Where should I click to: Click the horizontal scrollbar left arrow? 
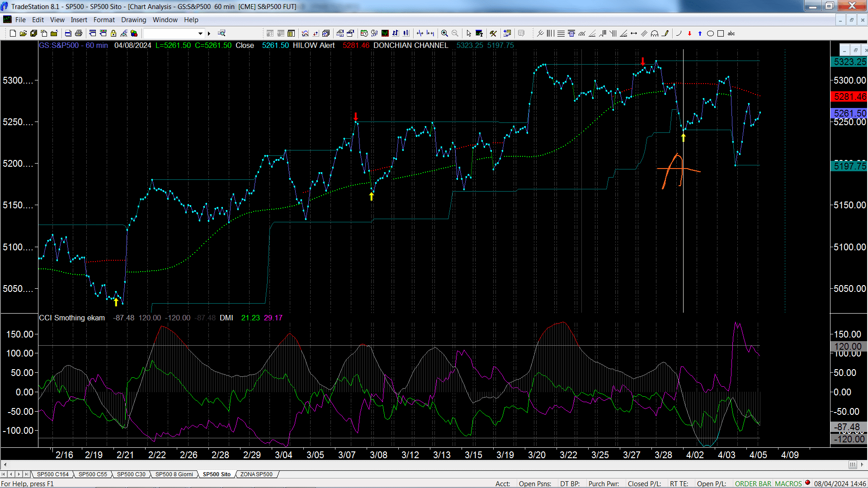5,465
